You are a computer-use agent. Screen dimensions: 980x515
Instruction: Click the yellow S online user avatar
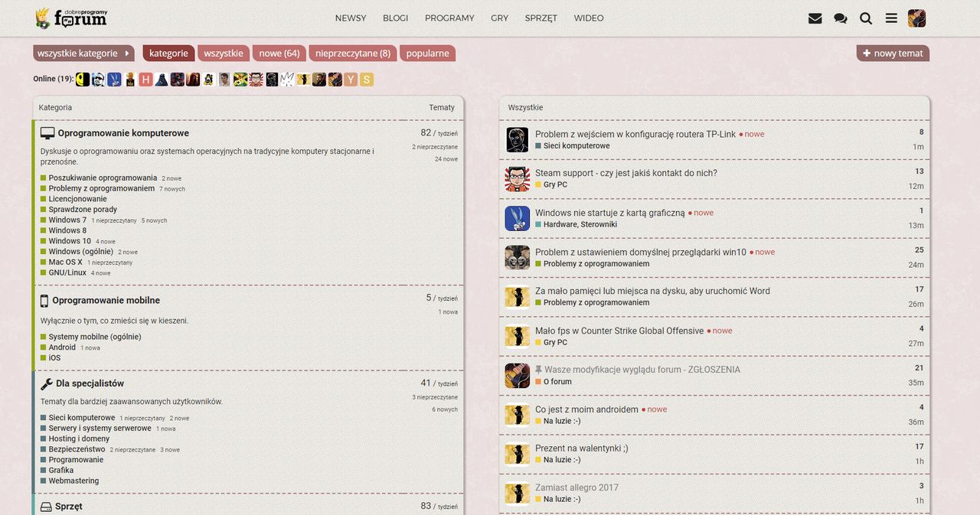366,80
